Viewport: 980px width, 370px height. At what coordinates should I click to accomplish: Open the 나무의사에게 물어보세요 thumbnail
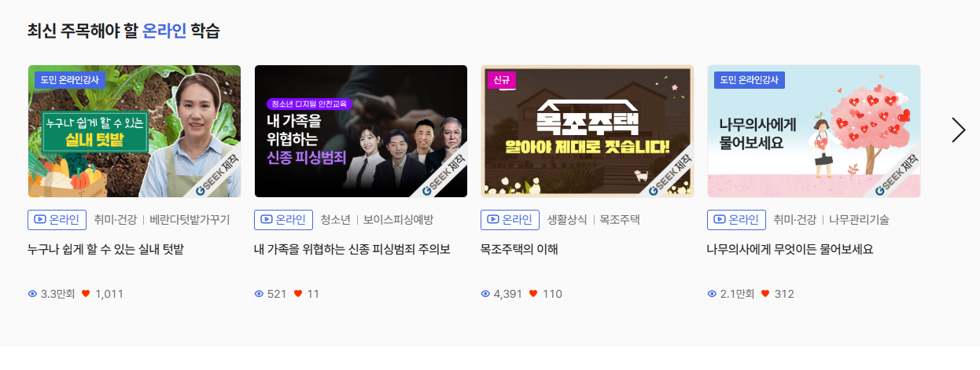(814, 131)
